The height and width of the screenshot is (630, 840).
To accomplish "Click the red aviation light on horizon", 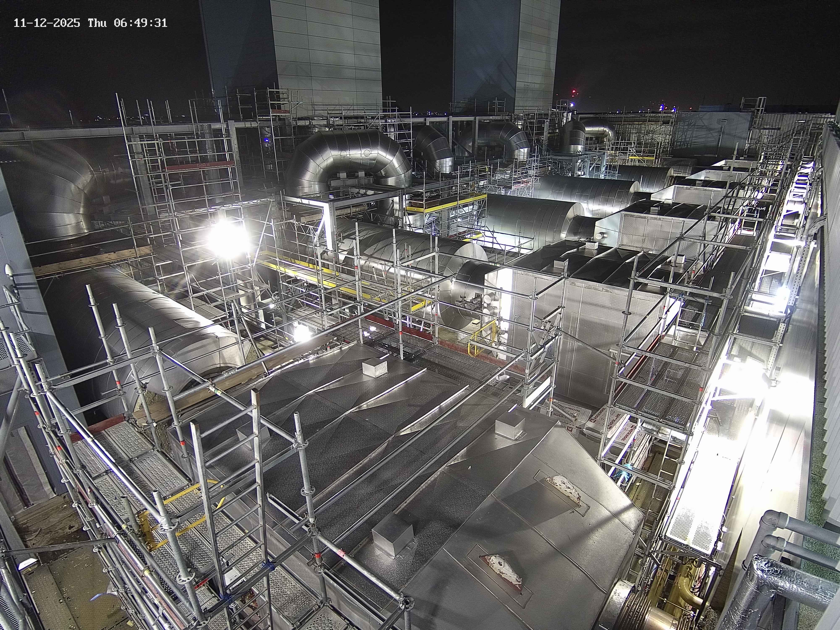I will pos(574,92).
